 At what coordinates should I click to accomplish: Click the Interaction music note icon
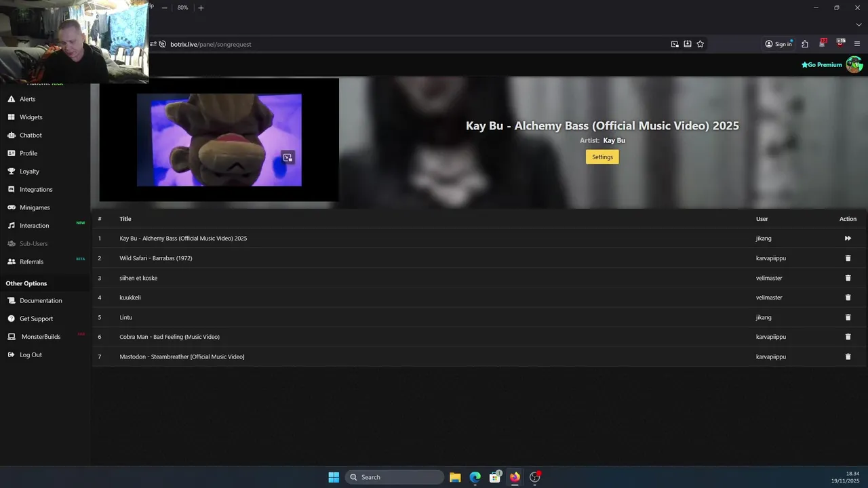click(12, 226)
